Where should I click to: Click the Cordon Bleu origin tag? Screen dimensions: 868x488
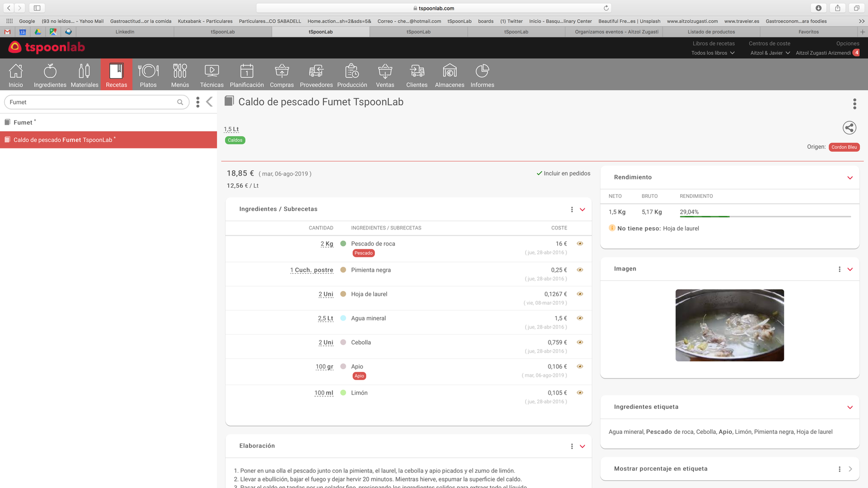[x=844, y=147]
